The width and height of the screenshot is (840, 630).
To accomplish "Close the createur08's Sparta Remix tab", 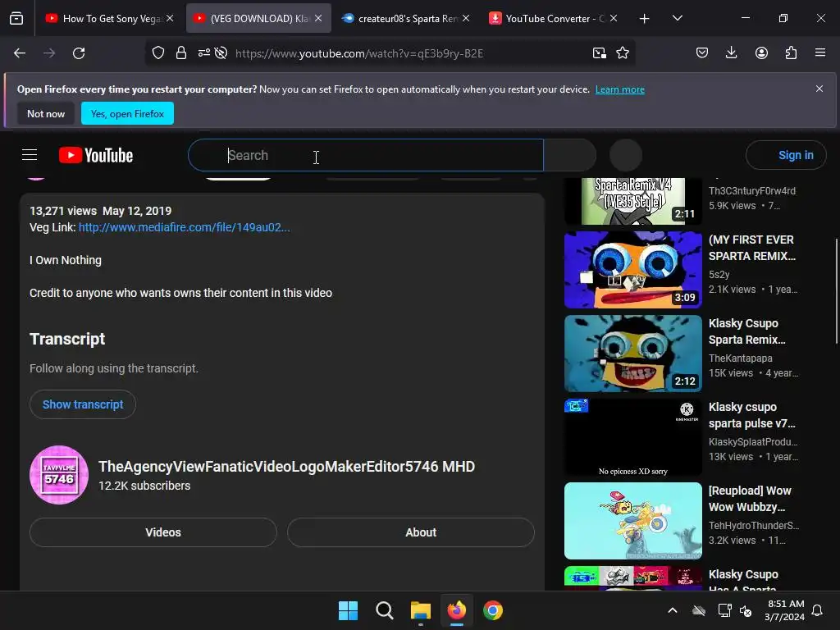I will click(466, 18).
